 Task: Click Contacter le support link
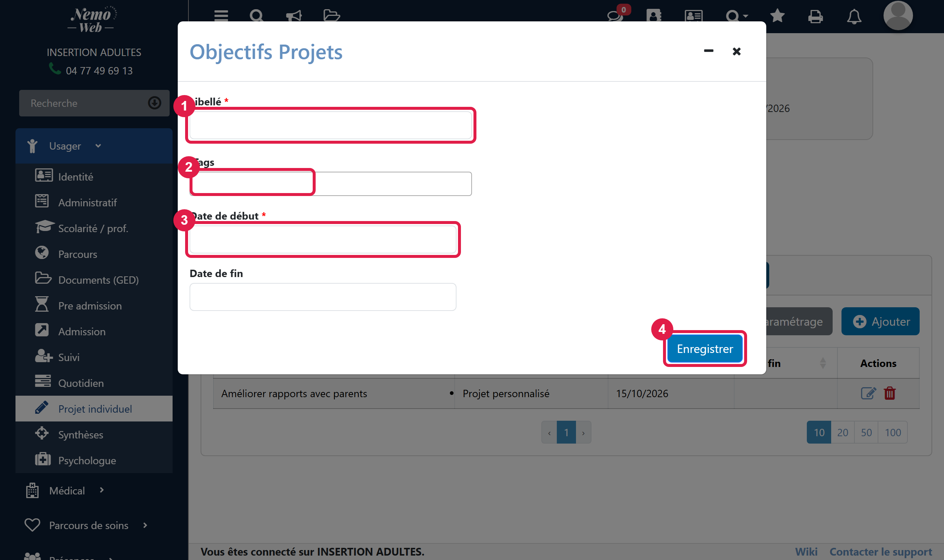[x=881, y=551]
